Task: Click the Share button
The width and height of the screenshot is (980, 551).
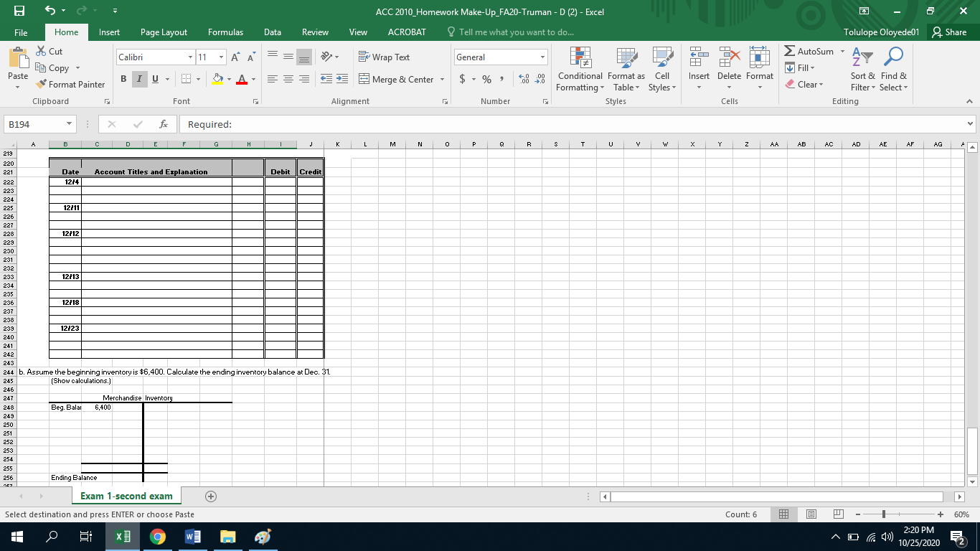Action: (950, 32)
